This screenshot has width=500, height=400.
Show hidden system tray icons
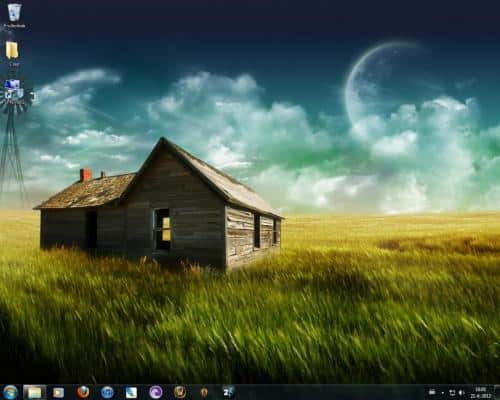[x=442, y=393]
